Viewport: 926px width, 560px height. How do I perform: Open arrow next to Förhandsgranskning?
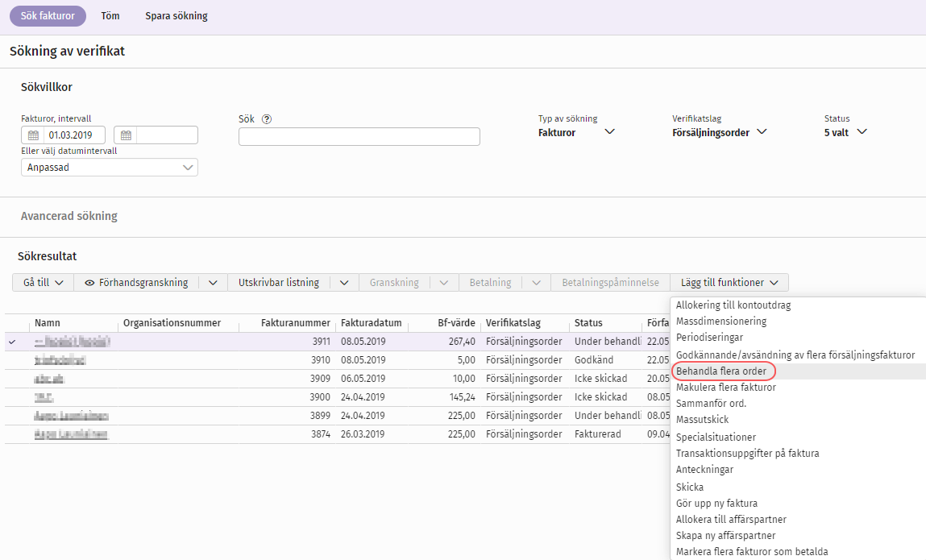point(214,283)
